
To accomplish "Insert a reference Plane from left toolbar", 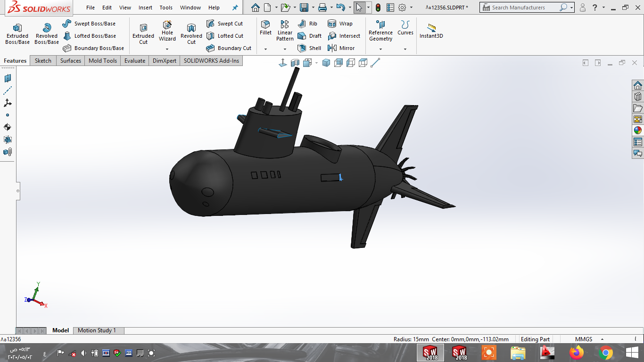I will tap(8, 78).
